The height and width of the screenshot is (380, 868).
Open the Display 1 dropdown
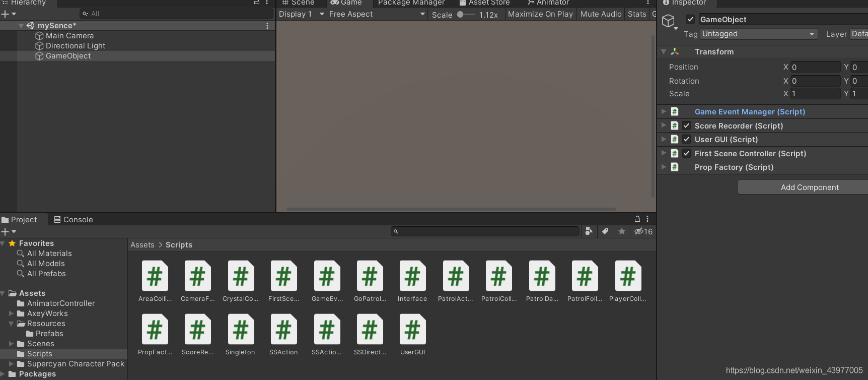pos(301,14)
